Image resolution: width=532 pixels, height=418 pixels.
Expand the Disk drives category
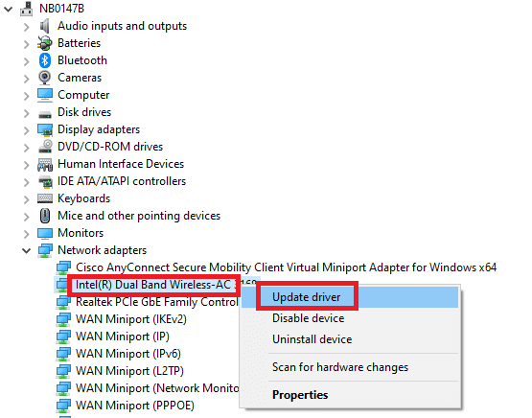click(27, 112)
